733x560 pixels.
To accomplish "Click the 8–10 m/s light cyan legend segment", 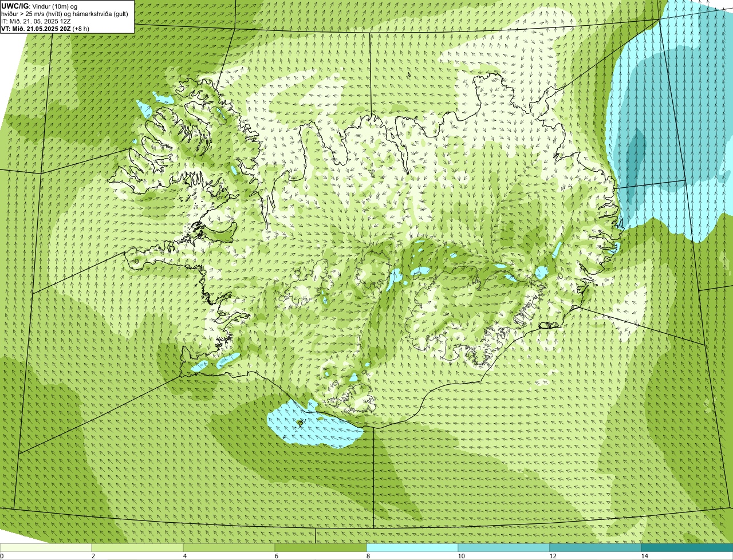I will pyautogui.click(x=412, y=547).
